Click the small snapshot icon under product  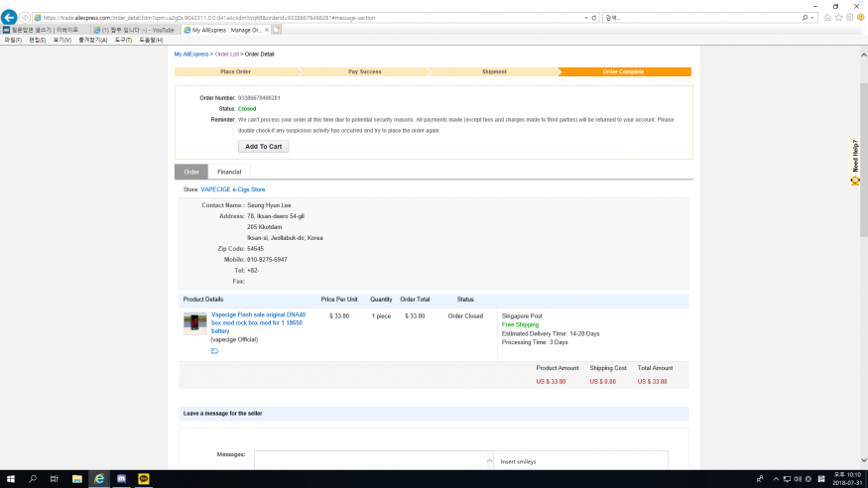[x=214, y=350]
